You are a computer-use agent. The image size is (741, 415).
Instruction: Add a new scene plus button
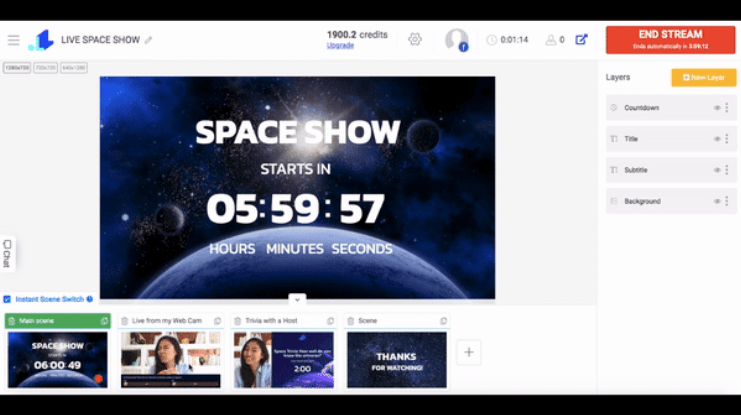tap(469, 352)
